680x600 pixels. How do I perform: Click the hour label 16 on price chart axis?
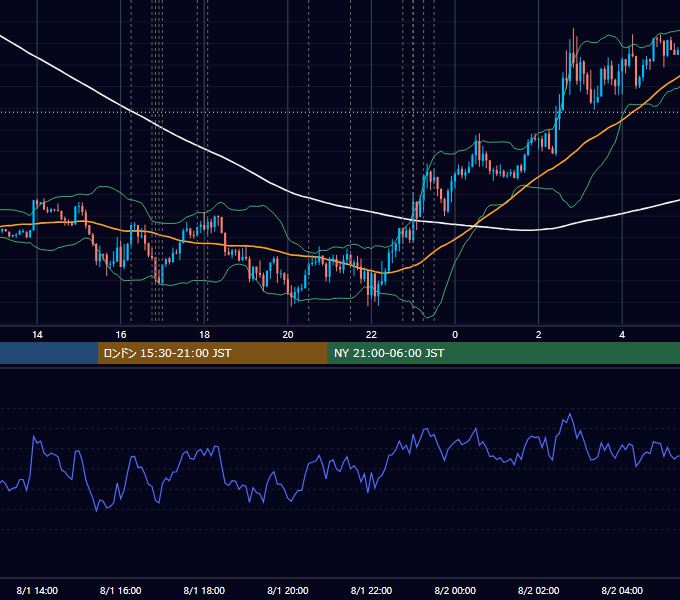click(121, 335)
